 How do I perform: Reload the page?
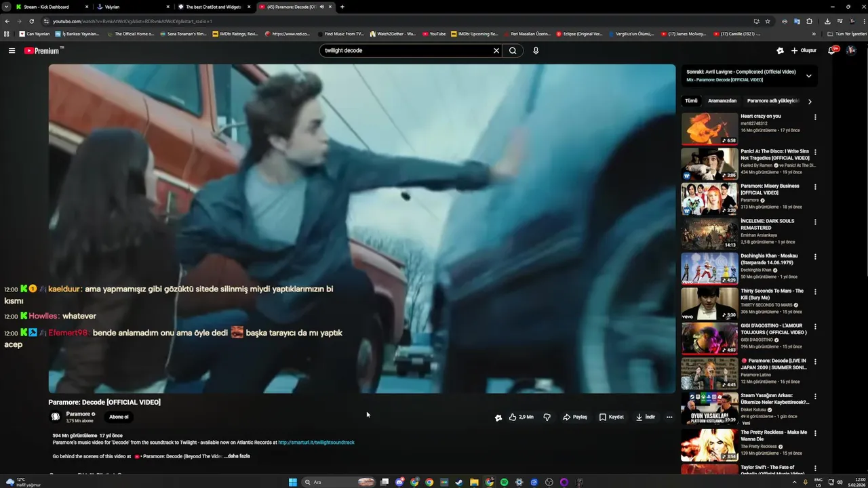point(31,21)
